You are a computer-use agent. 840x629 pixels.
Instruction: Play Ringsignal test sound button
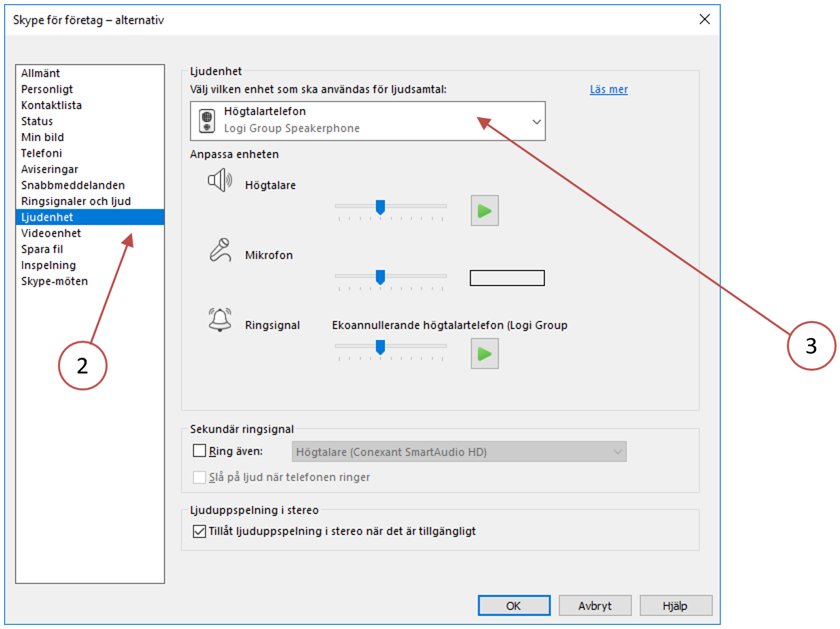[485, 354]
